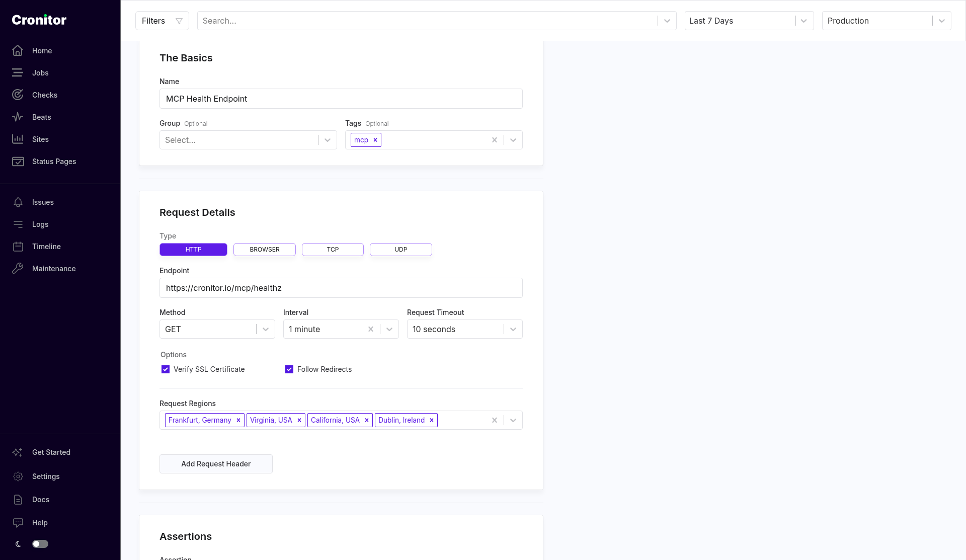
Task: Remove the Virginia, USA region
Action: point(299,420)
